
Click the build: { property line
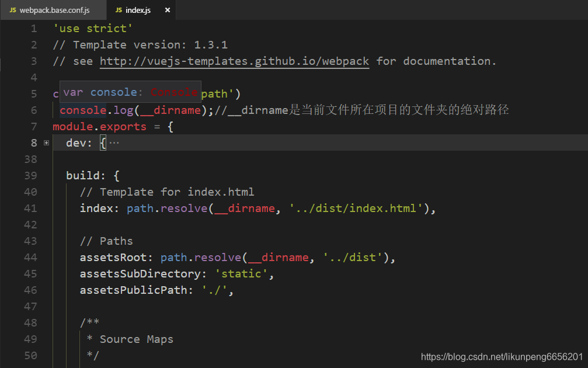click(93, 176)
